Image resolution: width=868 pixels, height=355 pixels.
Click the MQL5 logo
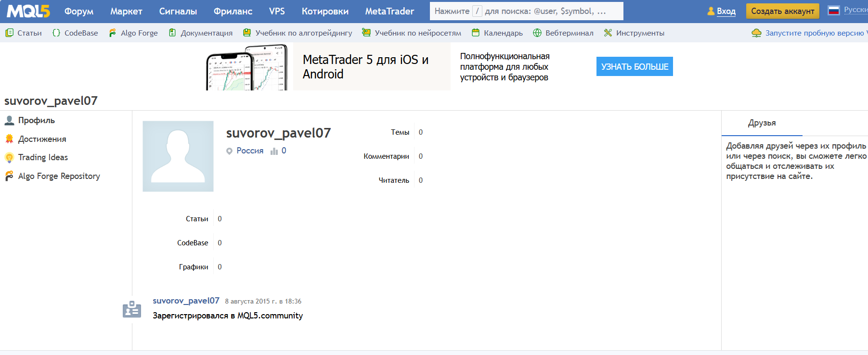click(28, 11)
